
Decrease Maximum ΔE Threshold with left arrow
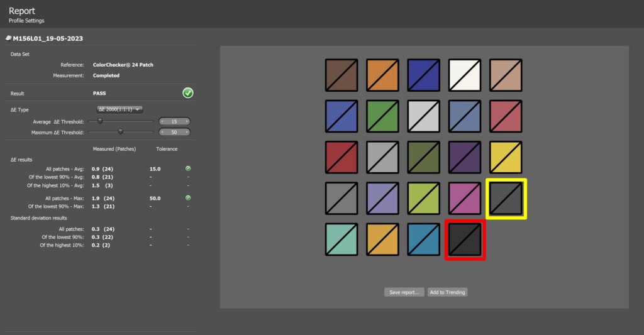[x=162, y=133]
